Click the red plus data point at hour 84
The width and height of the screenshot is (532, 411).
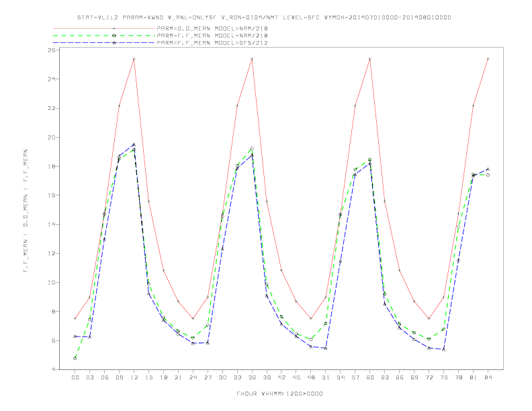[488, 59]
